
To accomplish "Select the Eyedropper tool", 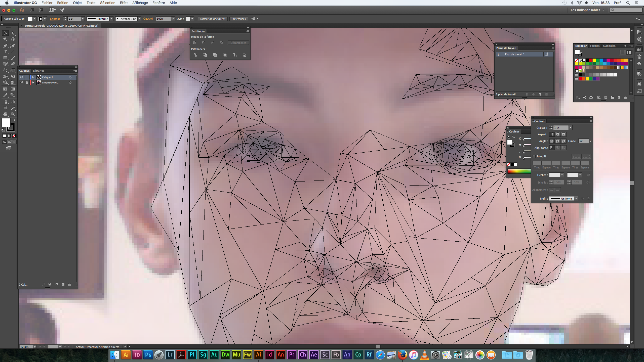I will [5, 95].
